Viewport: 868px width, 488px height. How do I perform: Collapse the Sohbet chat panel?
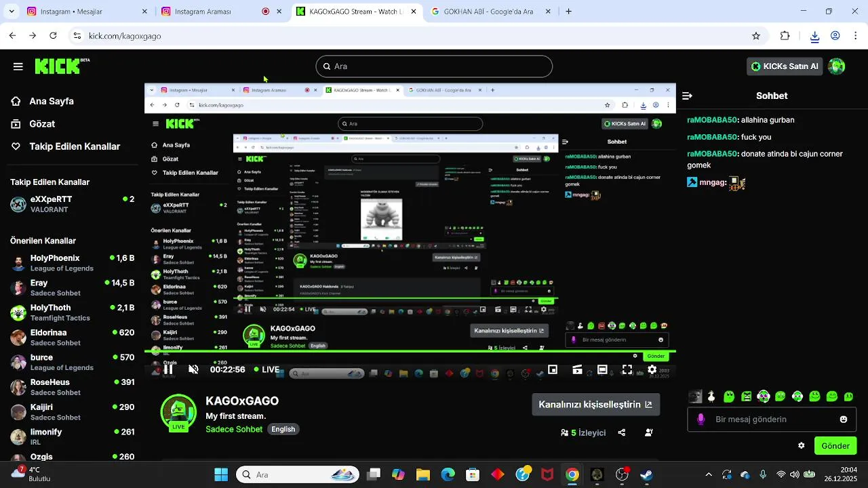point(687,96)
